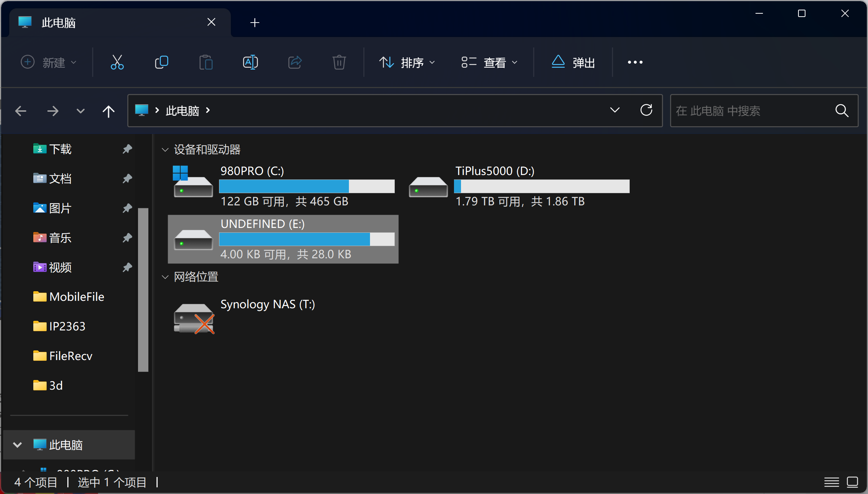Open the See more ellipsis menu
Viewport: 868px width, 494px height.
tap(635, 62)
